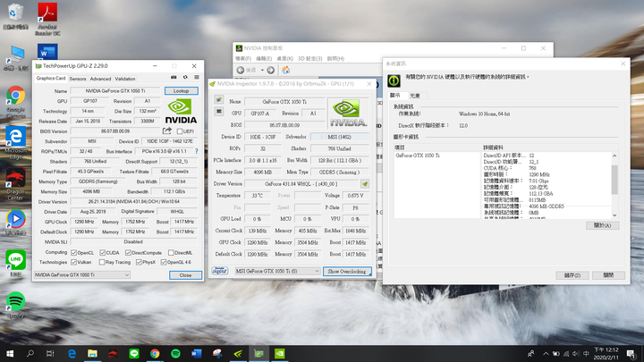Toggle the DirectML checkbox

tap(171, 252)
